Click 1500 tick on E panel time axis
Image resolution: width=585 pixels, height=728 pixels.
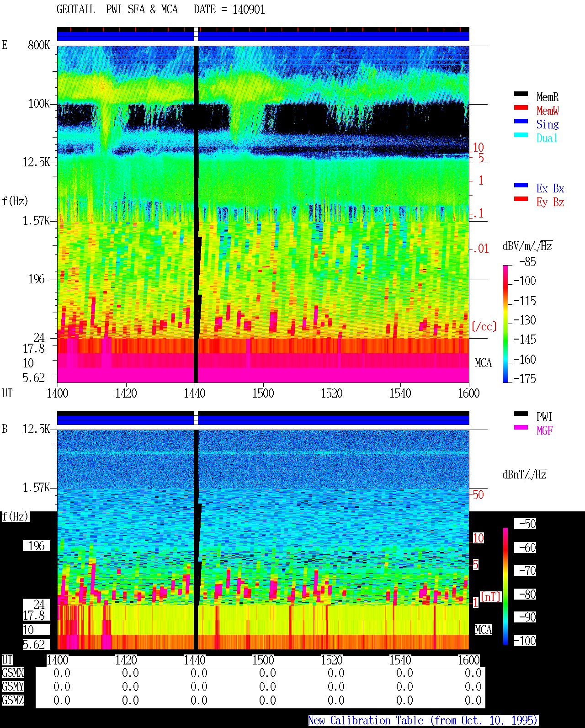pyautogui.click(x=263, y=393)
